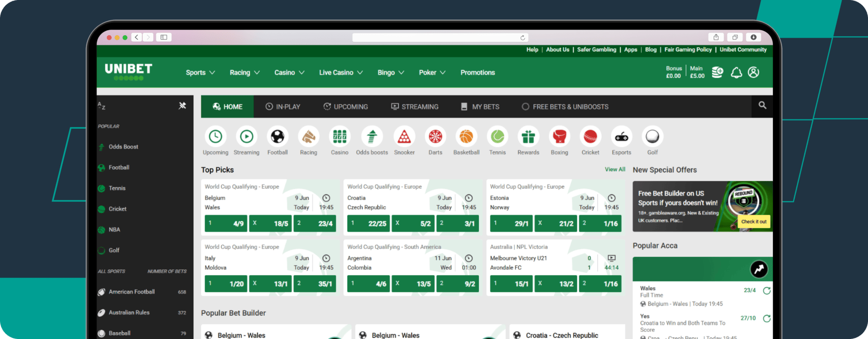The image size is (868, 339).
Task: Bet Norway to win at 1/16 against Estonia
Action: pos(600,224)
